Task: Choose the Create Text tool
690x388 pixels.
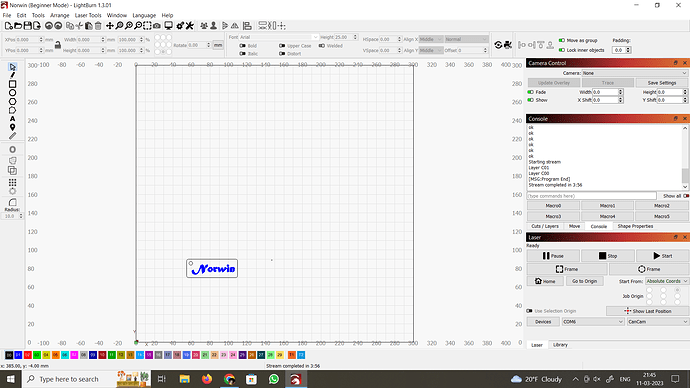Action: point(12,119)
